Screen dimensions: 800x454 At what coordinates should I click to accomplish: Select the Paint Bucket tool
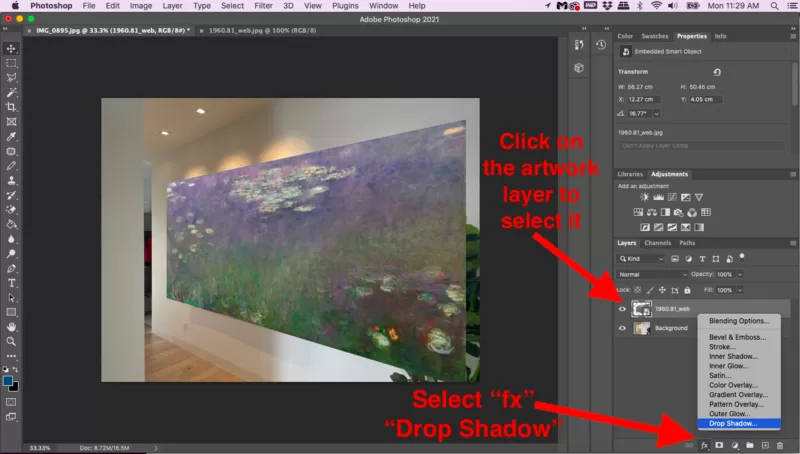(11, 224)
